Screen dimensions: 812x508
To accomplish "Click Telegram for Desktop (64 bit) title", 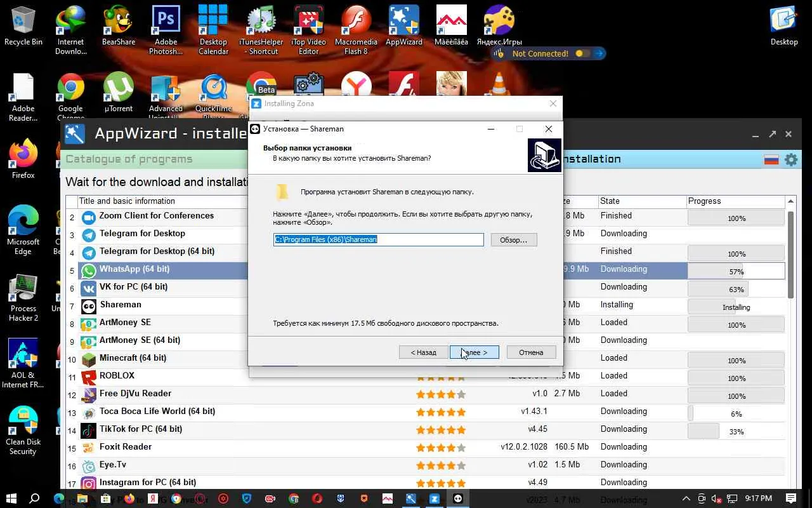I will click(157, 251).
